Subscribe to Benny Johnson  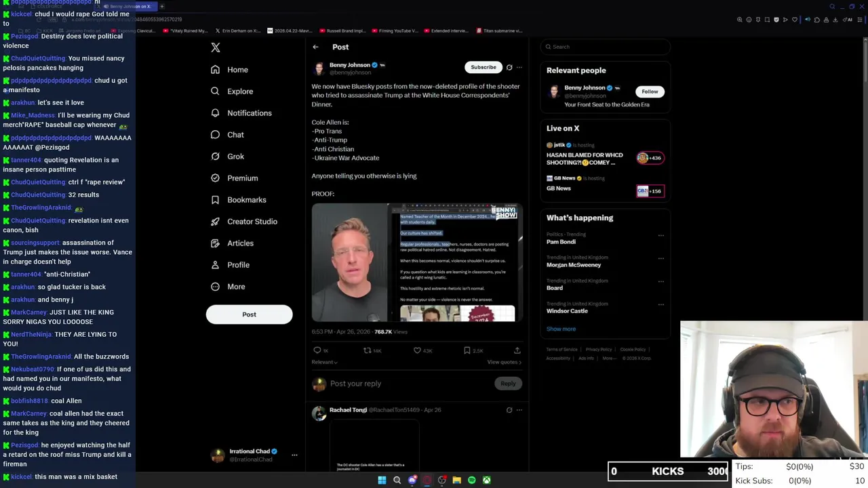point(484,67)
